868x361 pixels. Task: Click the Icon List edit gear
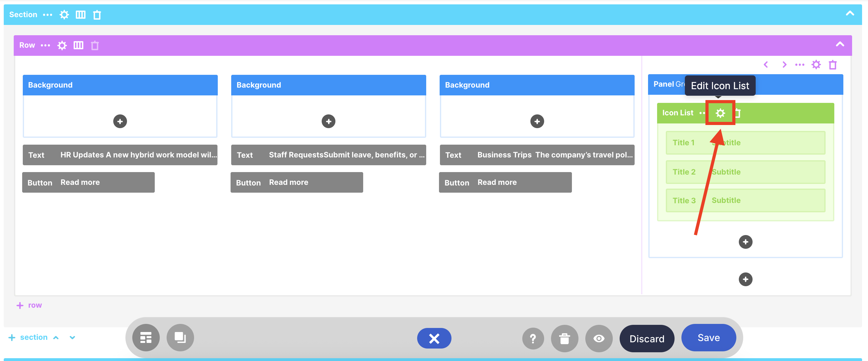720,113
